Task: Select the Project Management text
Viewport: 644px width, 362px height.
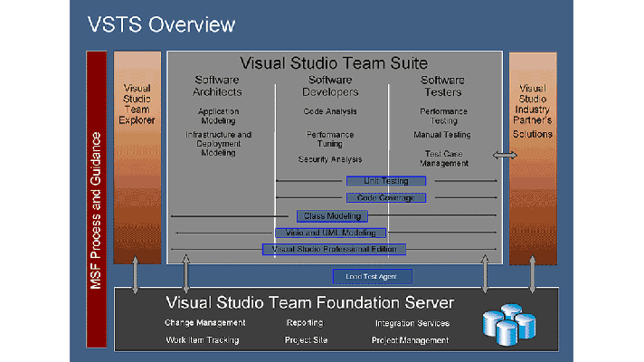Action: (x=411, y=340)
